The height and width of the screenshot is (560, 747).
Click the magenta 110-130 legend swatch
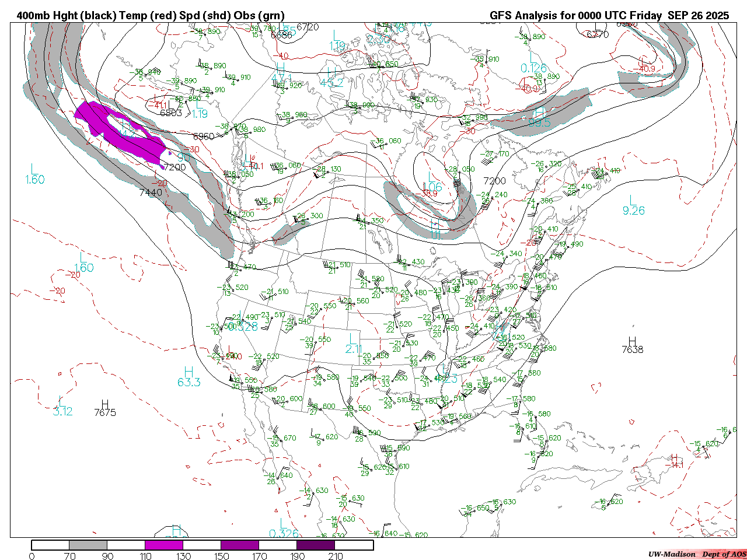164,545
